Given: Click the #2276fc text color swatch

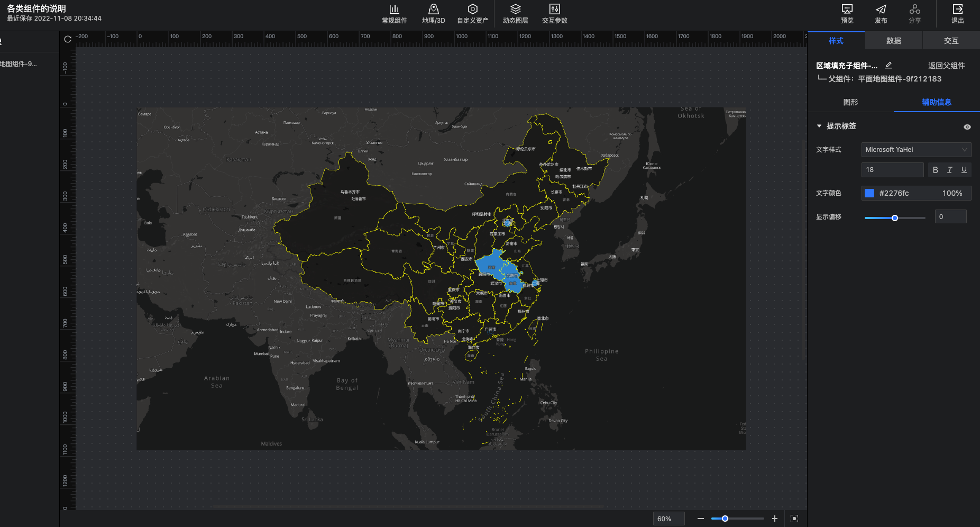Looking at the screenshot, I should click(869, 193).
